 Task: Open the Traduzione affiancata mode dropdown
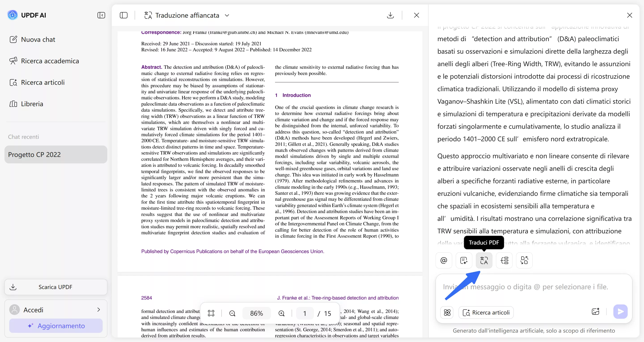coord(227,15)
